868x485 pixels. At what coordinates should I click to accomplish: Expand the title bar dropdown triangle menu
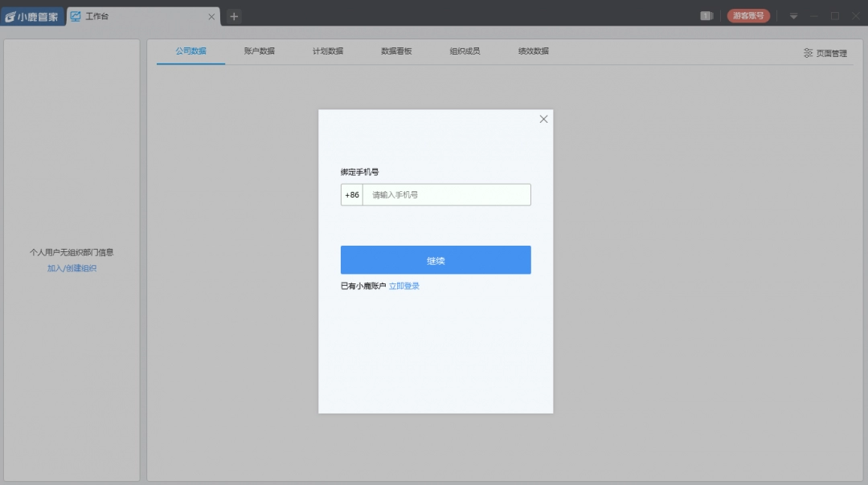click(x=793, y=16)
